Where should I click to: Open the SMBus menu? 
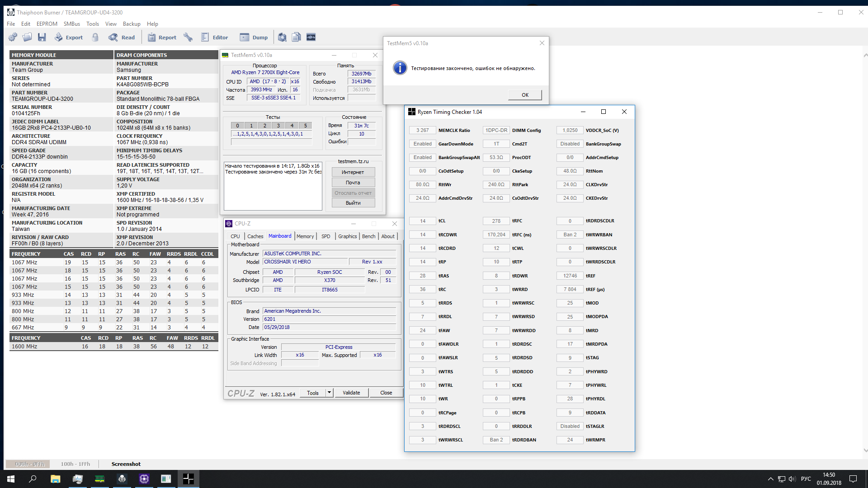click(71, 24)
